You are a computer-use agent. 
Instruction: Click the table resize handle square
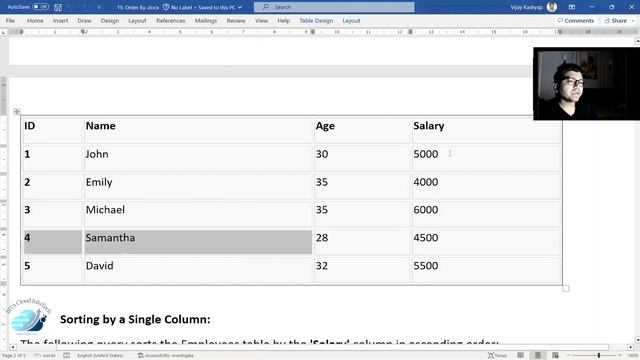(566, 289)
